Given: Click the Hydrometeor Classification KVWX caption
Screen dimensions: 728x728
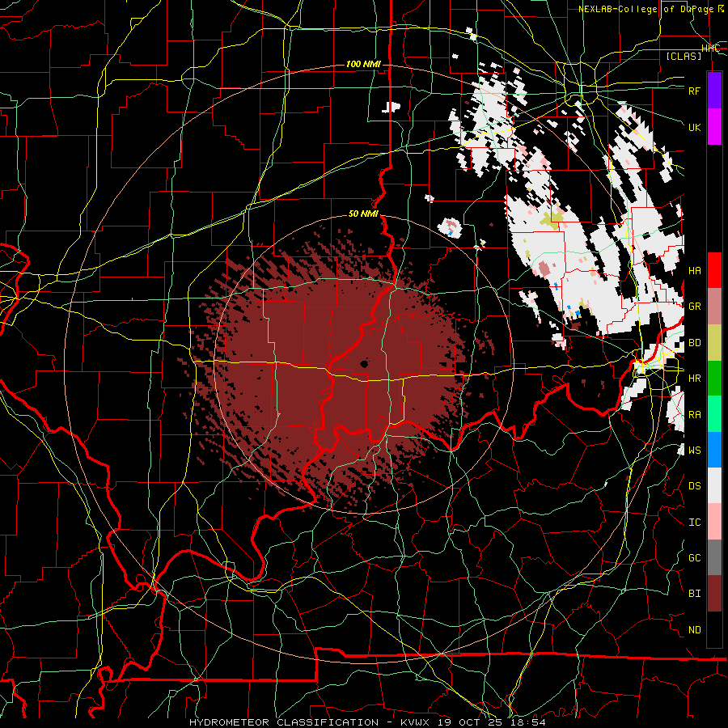Looking at the screenshot, I should (367, 722).
